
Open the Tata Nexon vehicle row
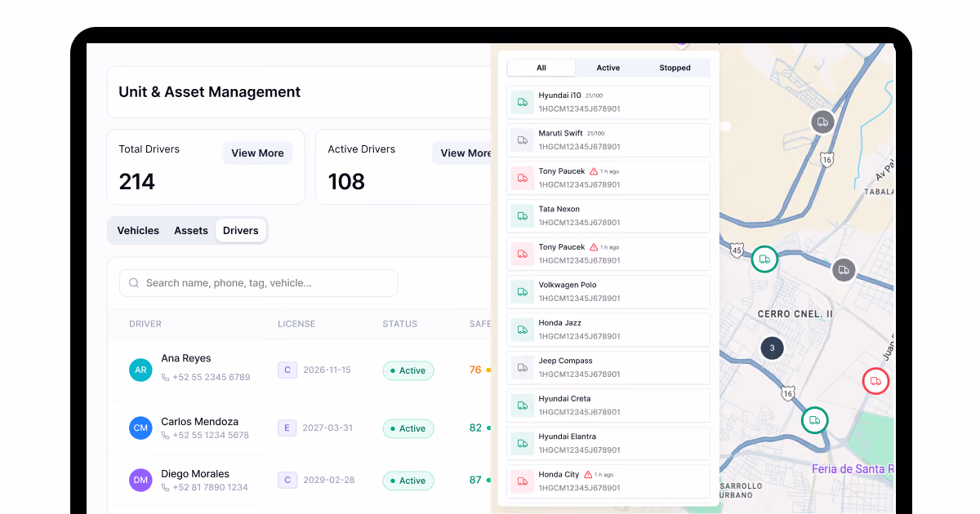[608, 216]
